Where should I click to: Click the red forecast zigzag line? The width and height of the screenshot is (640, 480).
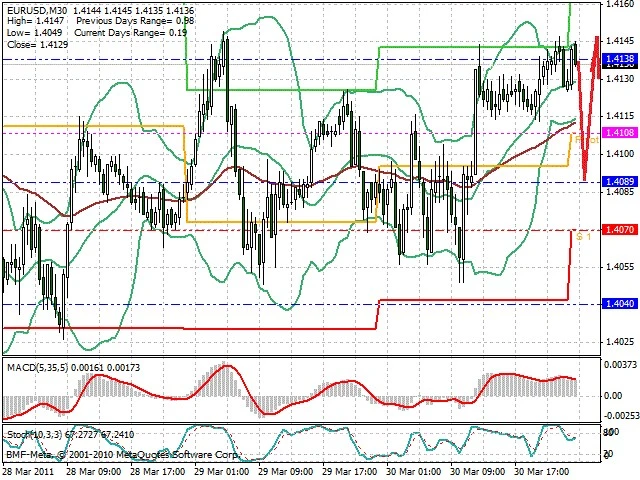click(588, 110)
